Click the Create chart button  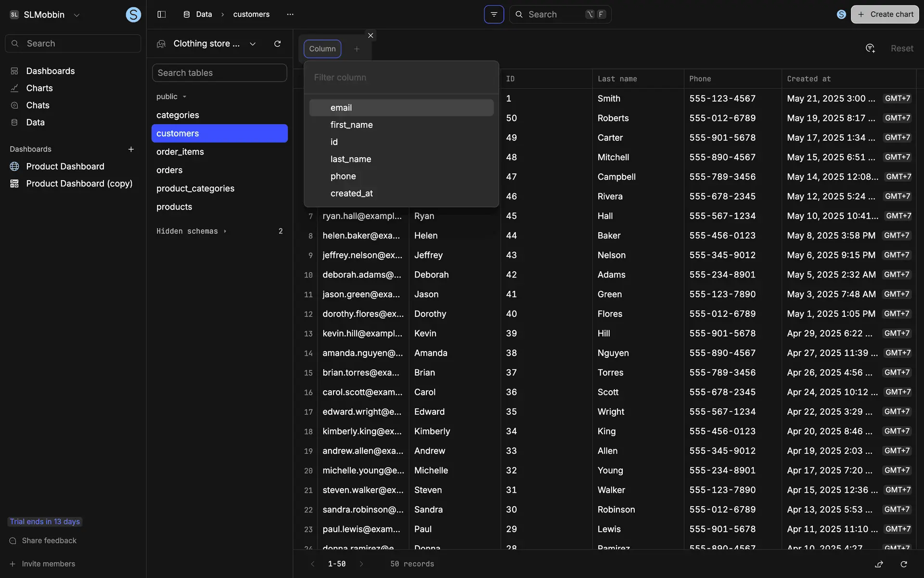(885, 14)
